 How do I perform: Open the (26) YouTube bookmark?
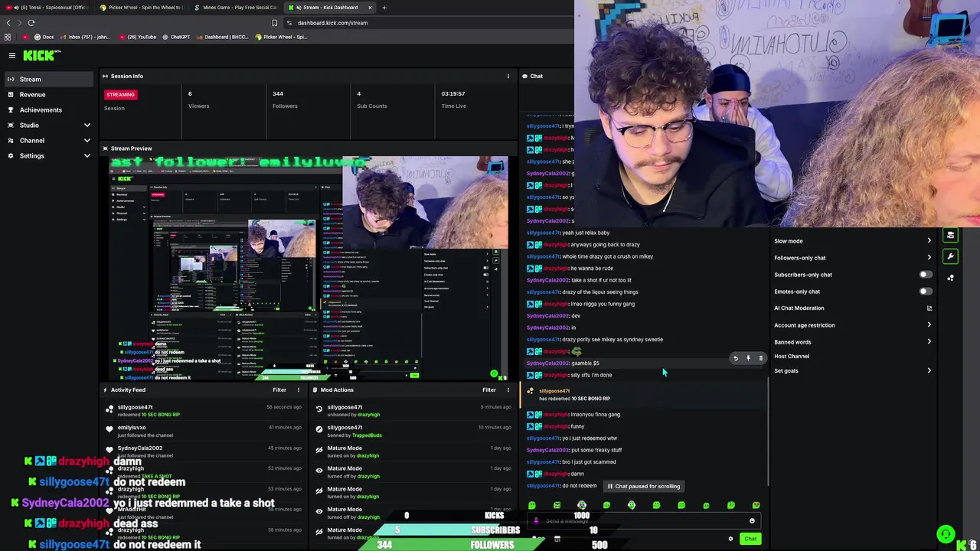pos(139,37)
